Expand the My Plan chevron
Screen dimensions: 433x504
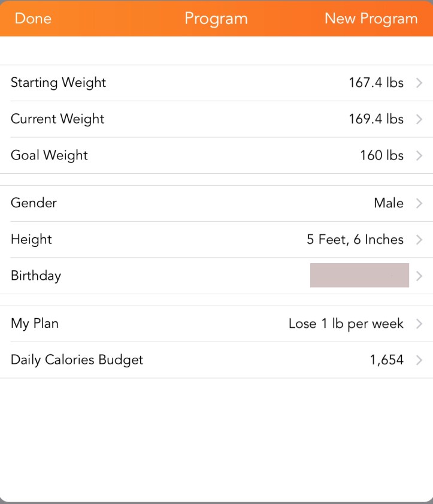pos(419,324)
